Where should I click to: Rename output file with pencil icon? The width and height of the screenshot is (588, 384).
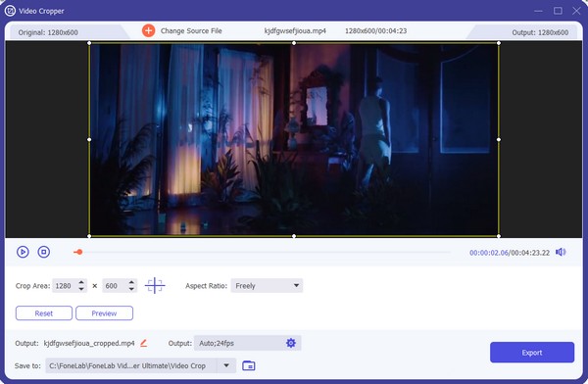pyautogui.click(x=144, y=343)
